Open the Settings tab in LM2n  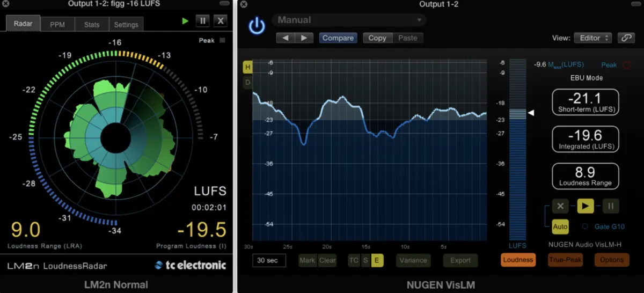[x=126, y=24]
